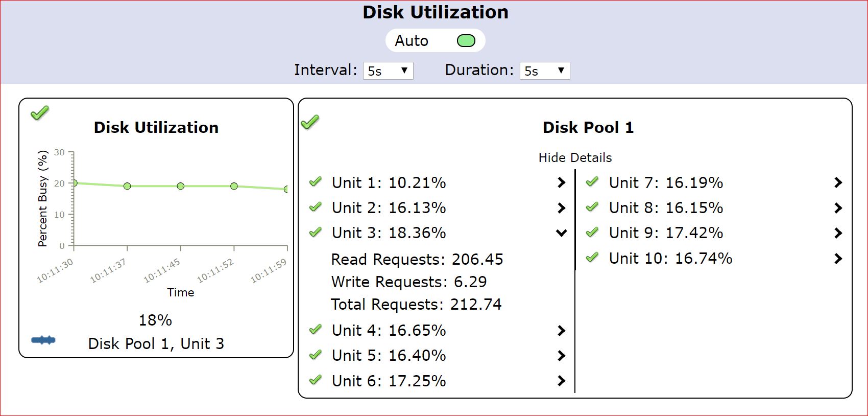Select the Unit 9: 17.42% entry

coord(666,233)
